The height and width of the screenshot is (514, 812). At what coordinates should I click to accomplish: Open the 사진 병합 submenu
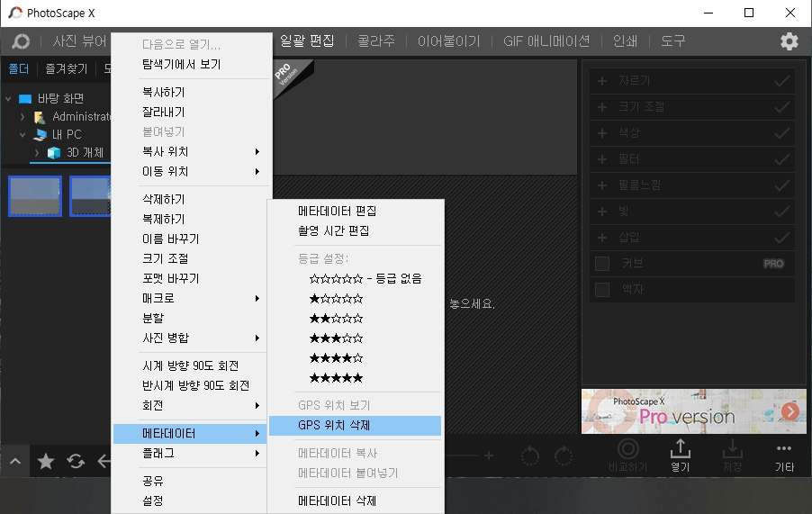coord(191,338)
